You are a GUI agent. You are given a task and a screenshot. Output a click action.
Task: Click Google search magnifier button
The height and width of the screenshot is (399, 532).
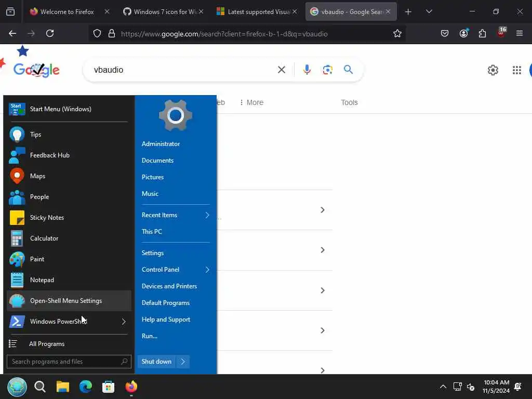(x=348, y=70)
